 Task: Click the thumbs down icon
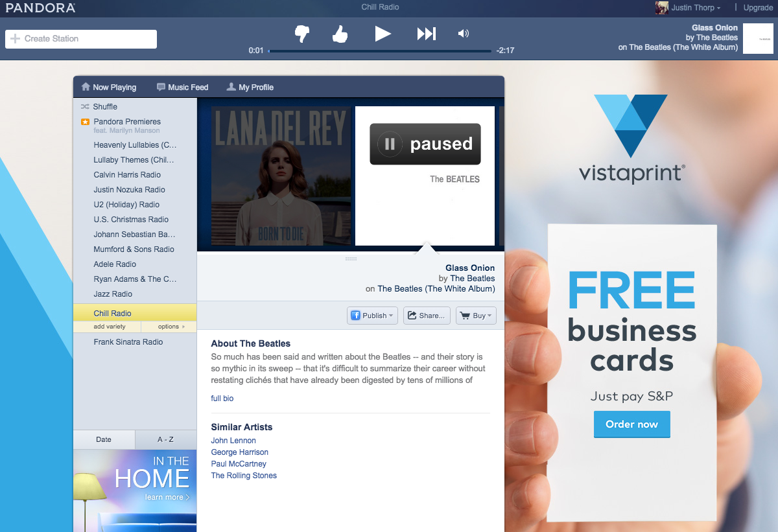point(302,34)
